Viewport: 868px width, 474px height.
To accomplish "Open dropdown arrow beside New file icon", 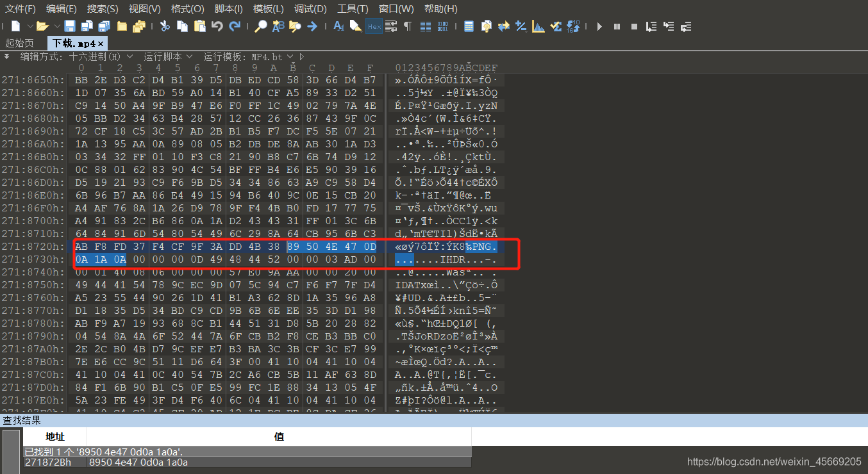I will click(x=29, y=26).
